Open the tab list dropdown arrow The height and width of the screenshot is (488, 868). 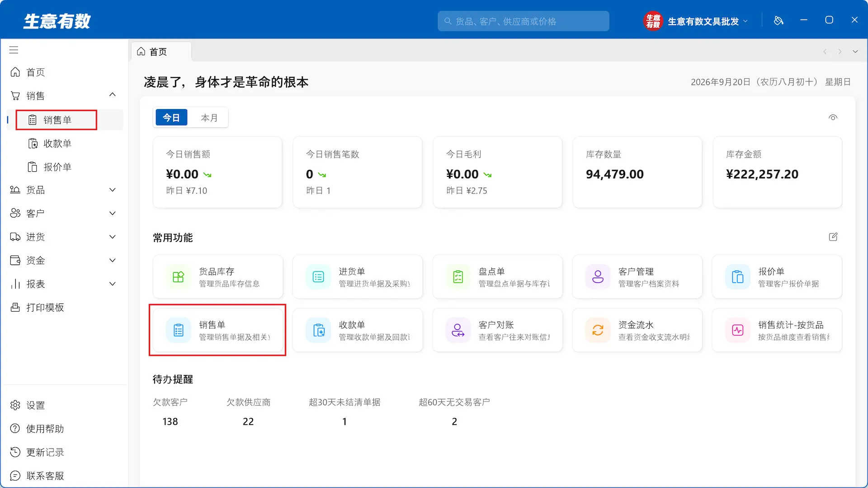[855, 52]
